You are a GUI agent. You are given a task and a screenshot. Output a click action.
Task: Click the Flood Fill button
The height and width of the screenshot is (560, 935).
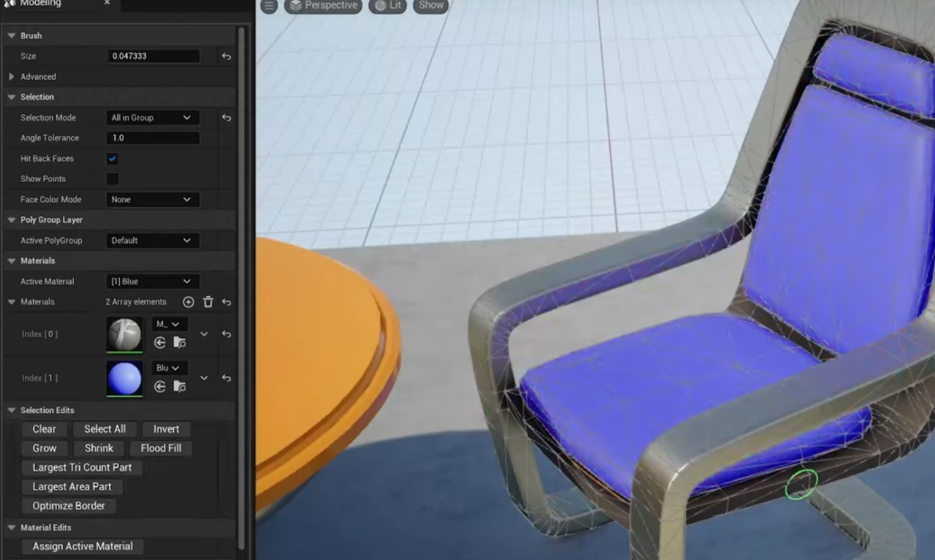pos(161,448)
